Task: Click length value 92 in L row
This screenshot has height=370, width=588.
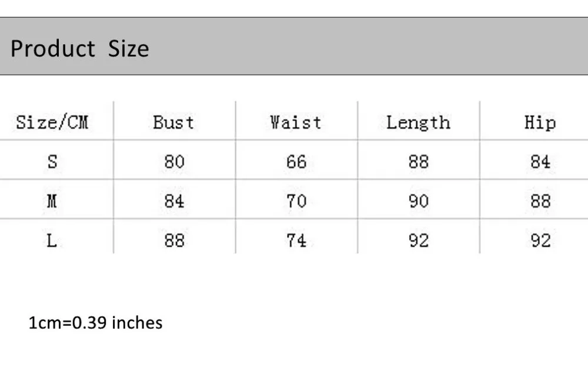Action: 419,241
